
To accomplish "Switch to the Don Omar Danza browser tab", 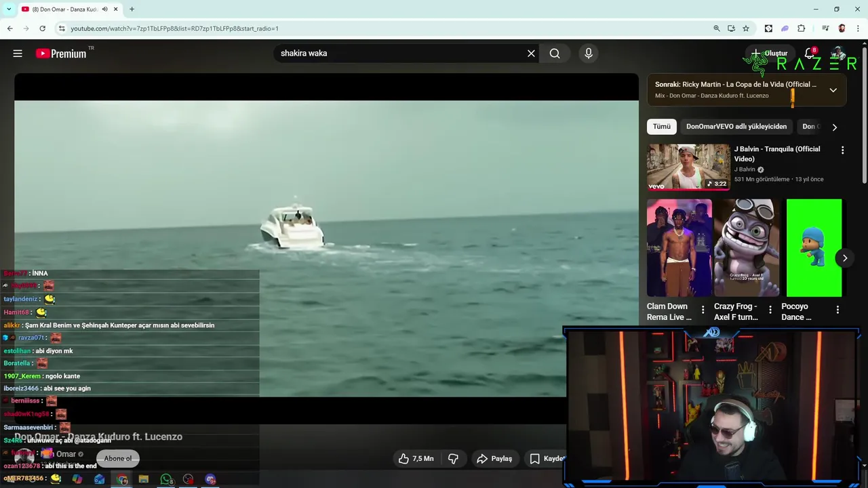I will pos(65,9).
